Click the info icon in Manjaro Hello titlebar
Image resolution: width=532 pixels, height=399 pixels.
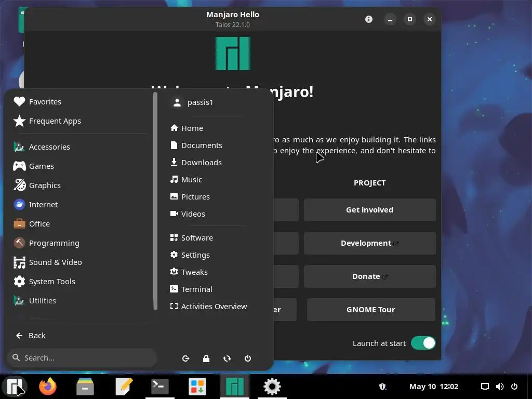(369, 19)
